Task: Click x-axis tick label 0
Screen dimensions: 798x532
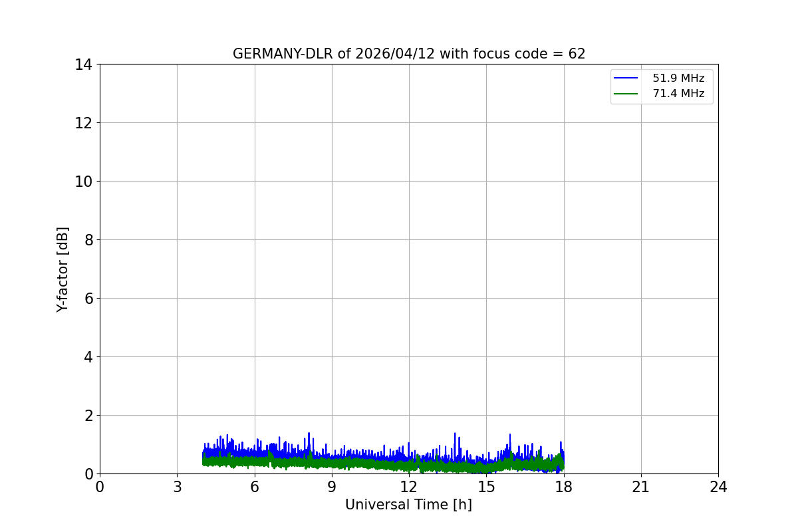Action: click(100, 487)
